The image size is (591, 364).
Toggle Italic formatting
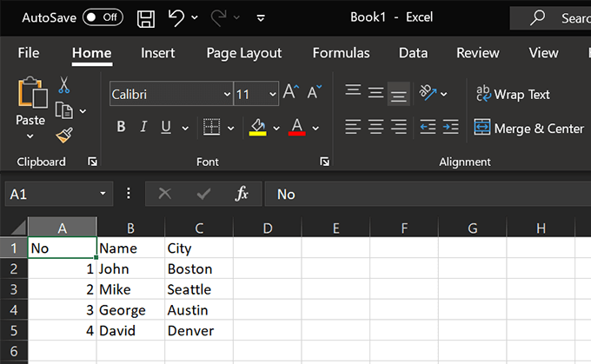click(143, 128)
